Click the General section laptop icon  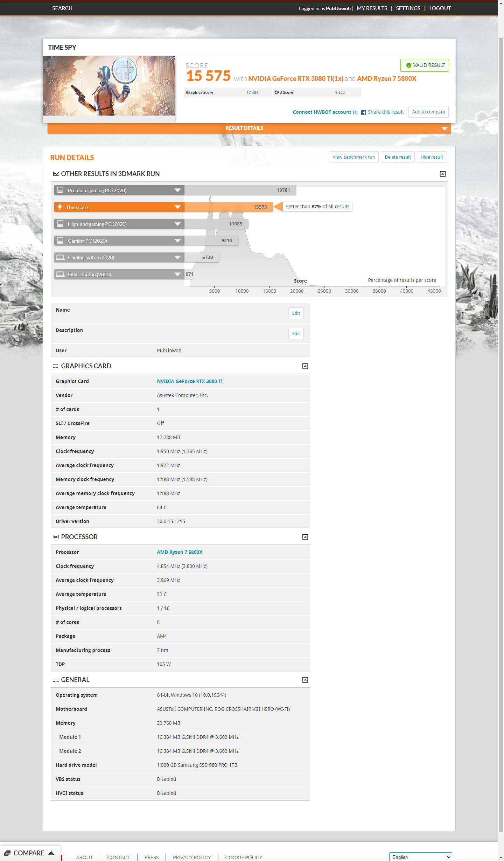56,680
